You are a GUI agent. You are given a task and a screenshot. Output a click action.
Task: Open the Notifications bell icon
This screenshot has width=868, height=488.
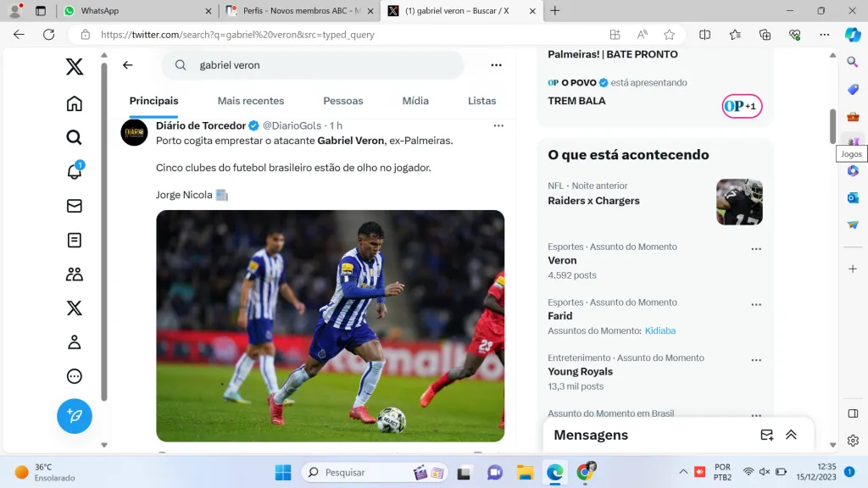click(75, 171)
